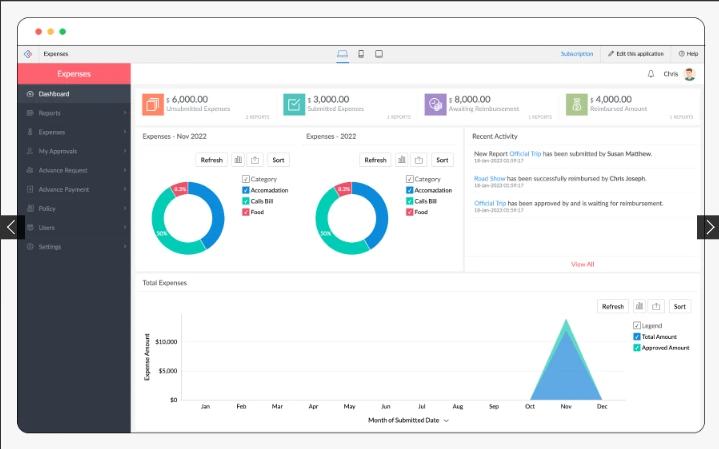Expand the Reports menu chevron
The image size is (719, 449).
(125, 113)
